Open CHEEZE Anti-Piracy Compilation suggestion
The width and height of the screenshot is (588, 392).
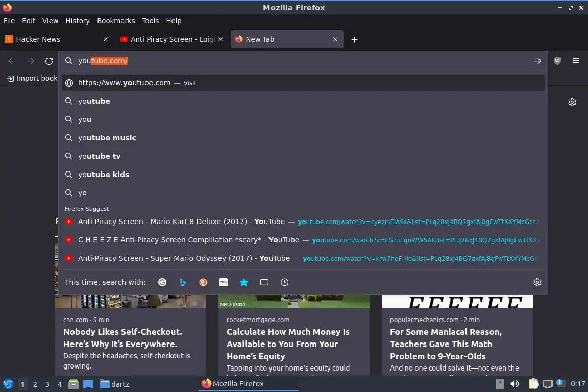(x=303, y=240)
